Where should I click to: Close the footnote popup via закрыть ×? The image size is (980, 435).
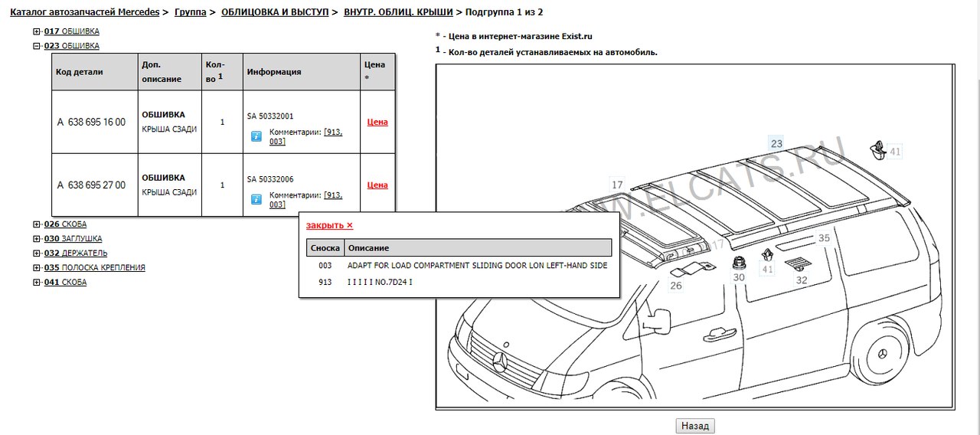[x=329, y=225]
